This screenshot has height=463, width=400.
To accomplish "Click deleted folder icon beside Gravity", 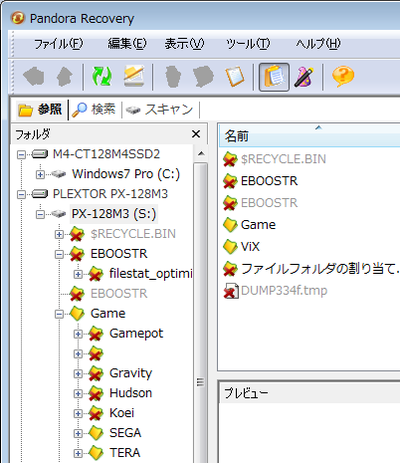I will coord(96,373).
